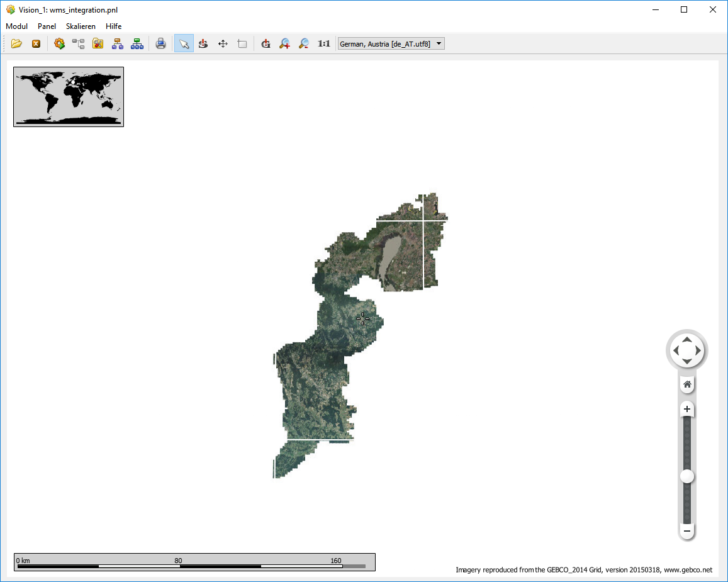Open the Skalieren menu
The image size is (728, 582).
(x=81, y=26)
